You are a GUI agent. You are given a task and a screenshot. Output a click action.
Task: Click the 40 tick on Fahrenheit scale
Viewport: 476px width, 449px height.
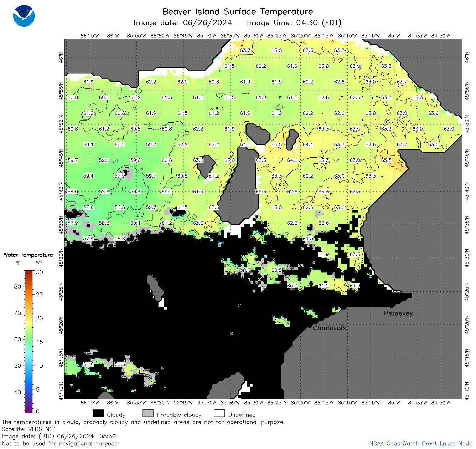point(17,392)
